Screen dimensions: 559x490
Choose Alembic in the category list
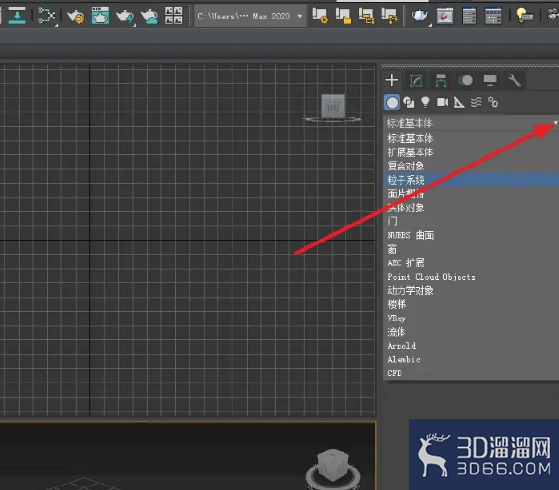(471, 359)
